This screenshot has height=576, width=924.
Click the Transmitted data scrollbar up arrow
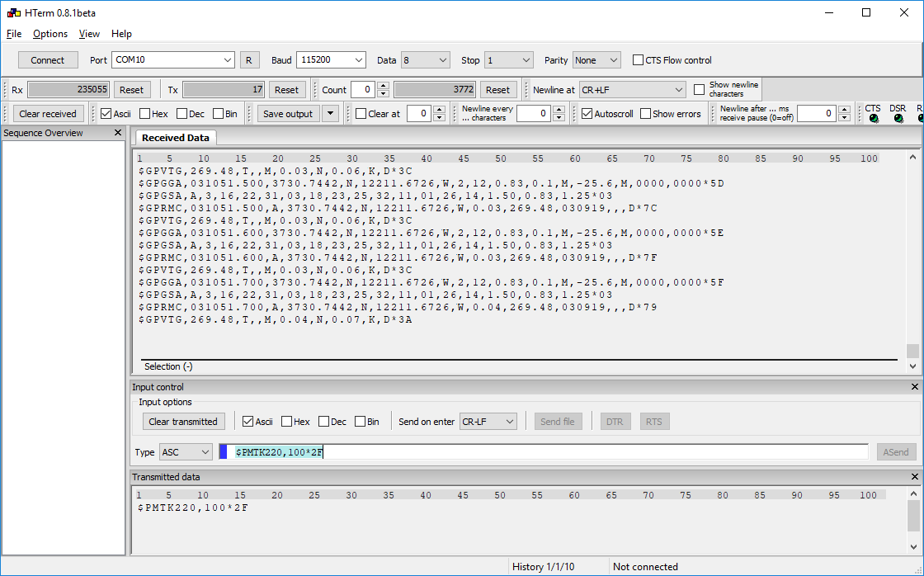tap(914, 493)
